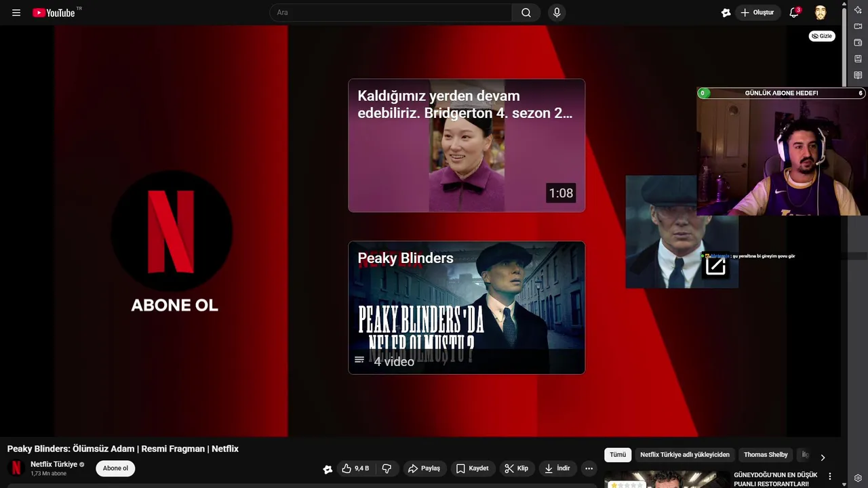Select the Netflix Türkiye adlı yükleyiciden chip

coord(685,455)
